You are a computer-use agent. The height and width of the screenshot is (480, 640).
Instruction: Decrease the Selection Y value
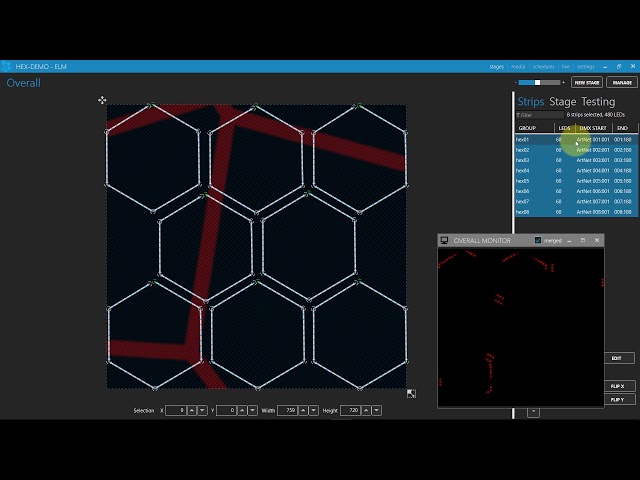pos(253,410)
